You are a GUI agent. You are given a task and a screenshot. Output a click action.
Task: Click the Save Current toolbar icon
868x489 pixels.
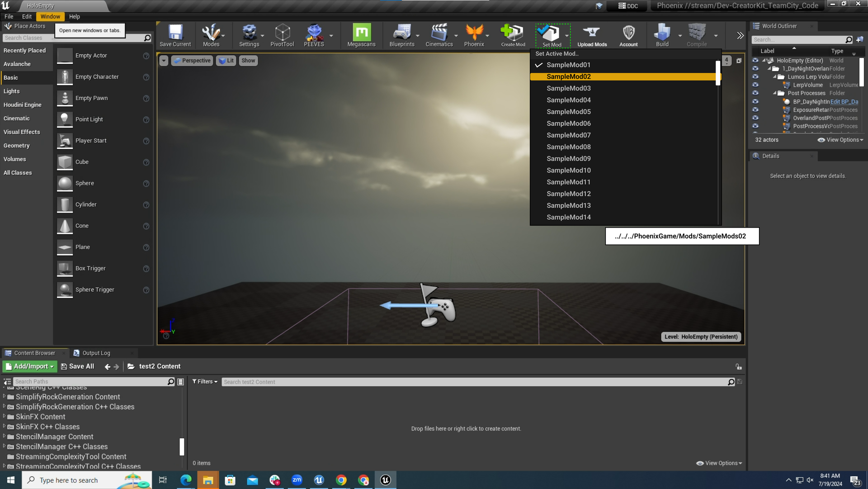pyautogui.click(x=175, y=35)
